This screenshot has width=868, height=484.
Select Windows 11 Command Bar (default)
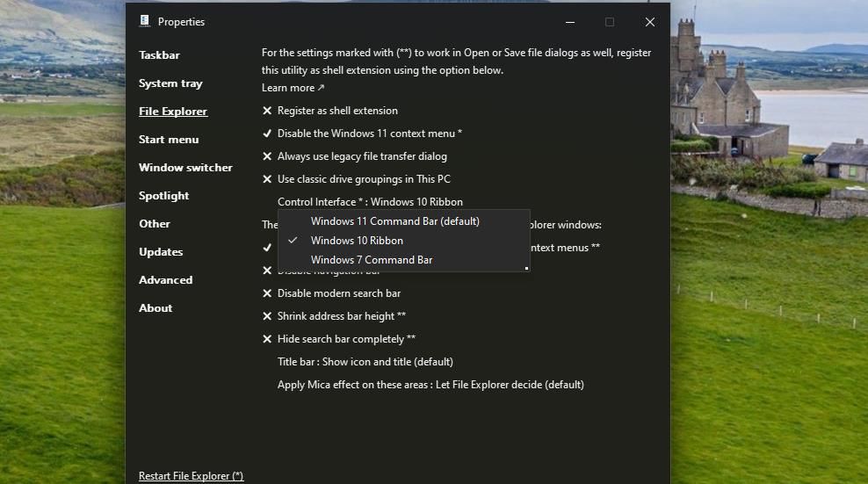(x=394, y=221)
